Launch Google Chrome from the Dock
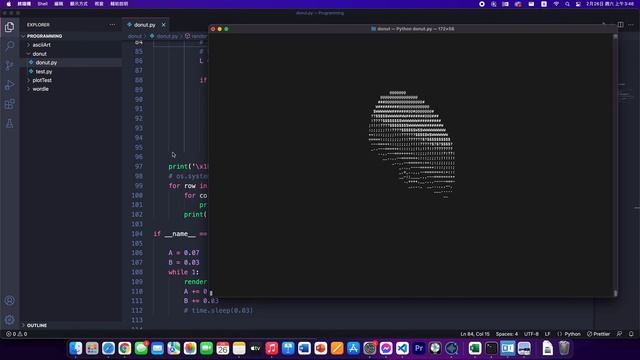The image size is (640, 360). tap(124, 348)
